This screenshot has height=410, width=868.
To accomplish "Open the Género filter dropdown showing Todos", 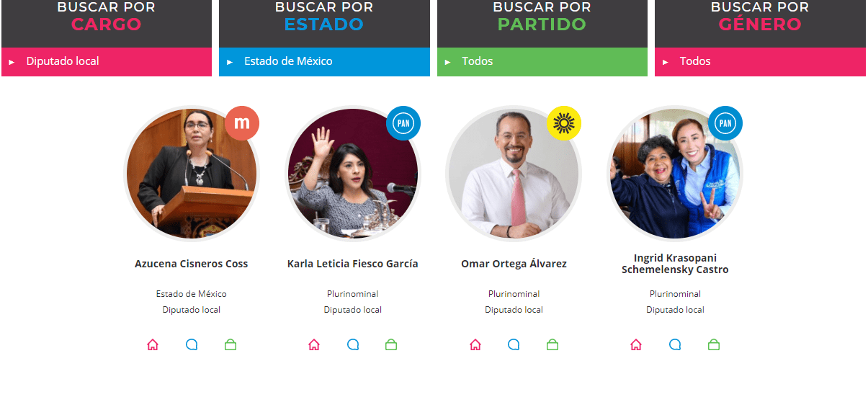I will pyautogui.click(x=760, y=62).
